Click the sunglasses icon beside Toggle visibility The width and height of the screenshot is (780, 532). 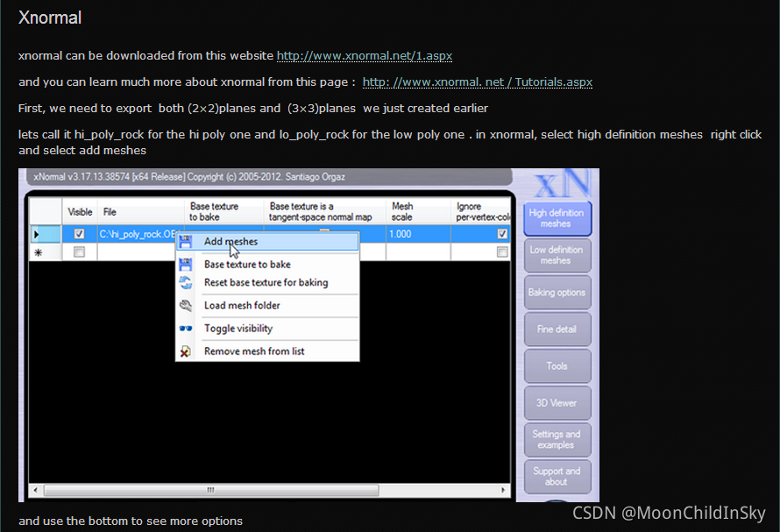pos(185,329)
